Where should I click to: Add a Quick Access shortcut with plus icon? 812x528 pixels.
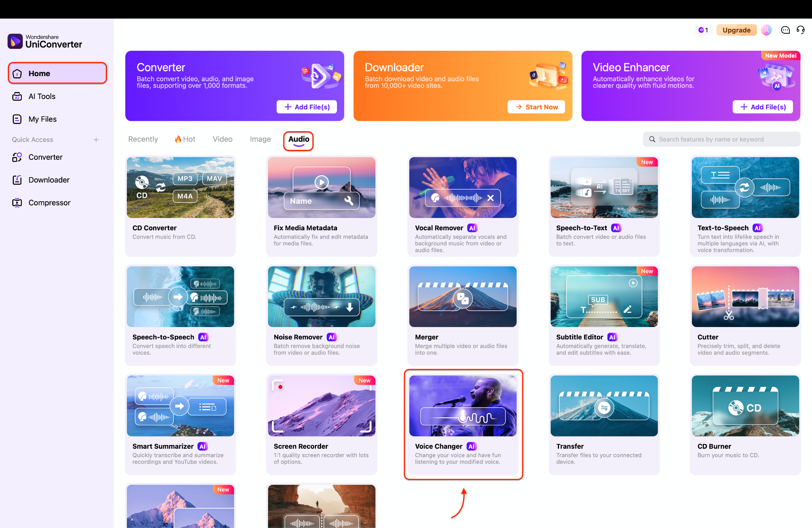click(x=96, y=140)
